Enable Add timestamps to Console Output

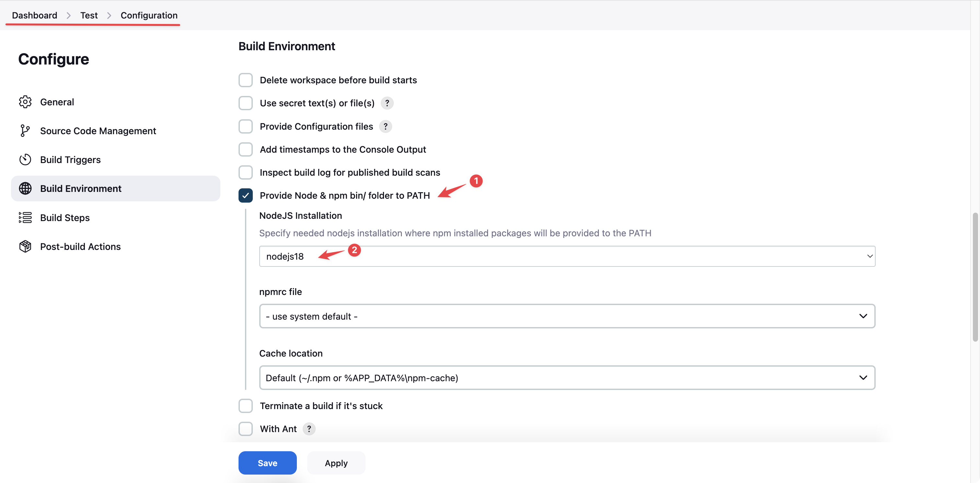pos(245,149)
